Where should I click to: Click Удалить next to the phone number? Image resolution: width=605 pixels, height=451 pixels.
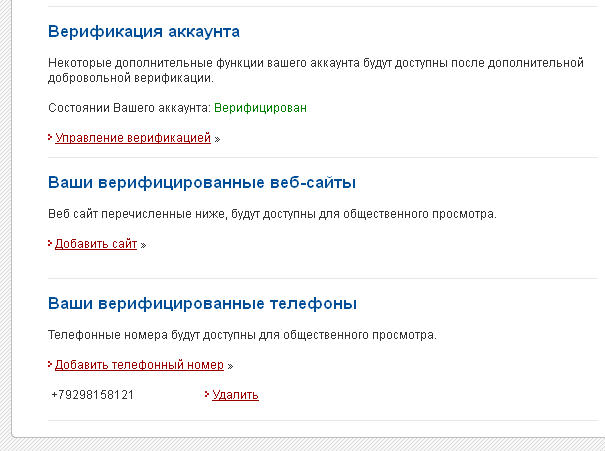pos(235,395)
